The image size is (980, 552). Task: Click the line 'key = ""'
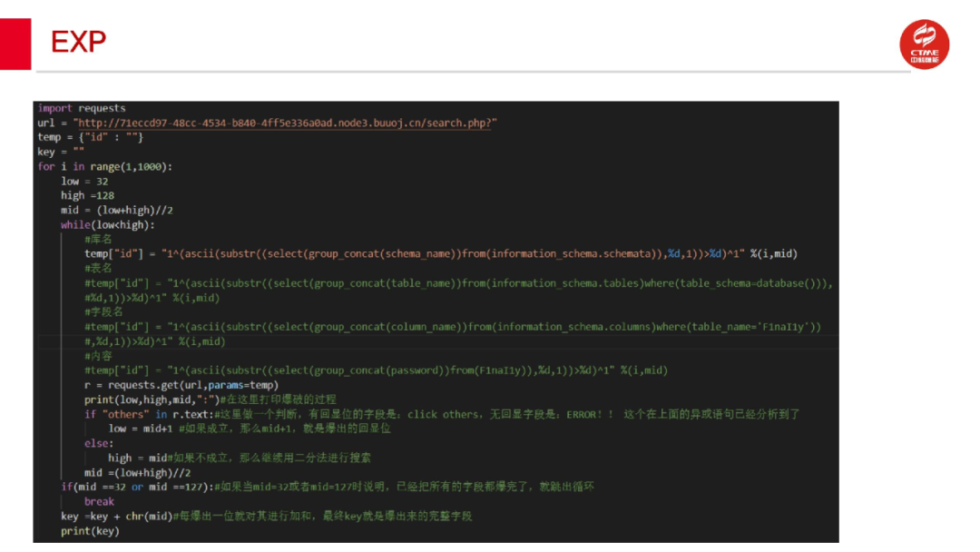pyautogui.click(x=61, y=152)
